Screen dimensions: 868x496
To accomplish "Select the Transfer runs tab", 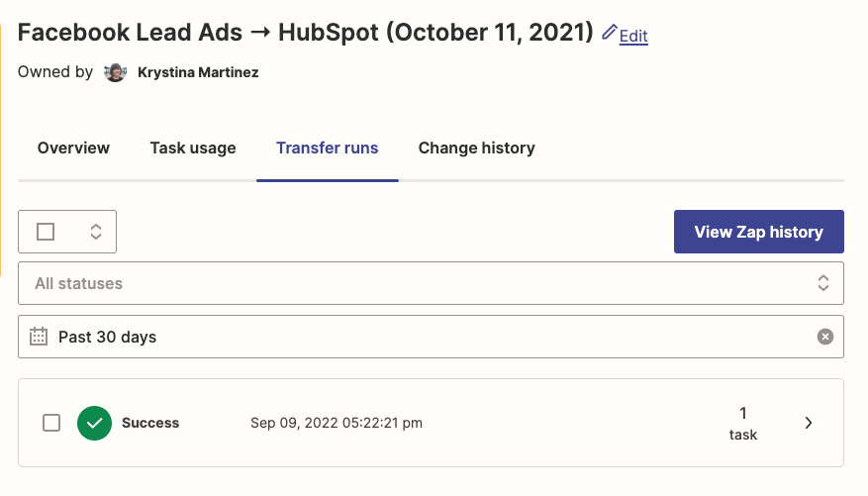I will point(328,148).
